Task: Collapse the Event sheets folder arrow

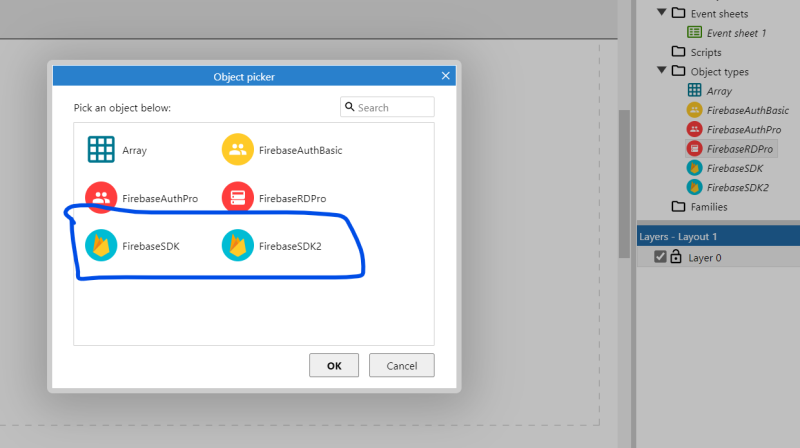Action: [x=662, y=12]
